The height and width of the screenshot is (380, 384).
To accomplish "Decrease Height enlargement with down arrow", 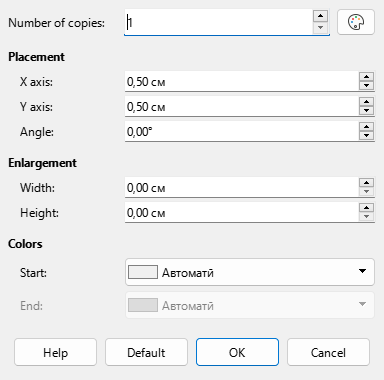I will [367, 217].
